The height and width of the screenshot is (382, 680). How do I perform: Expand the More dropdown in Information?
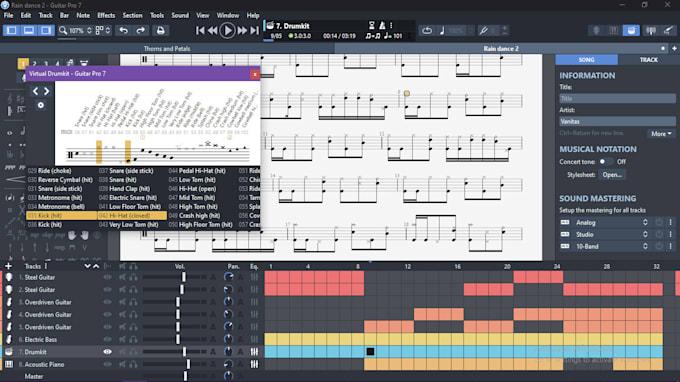(661, 134)
